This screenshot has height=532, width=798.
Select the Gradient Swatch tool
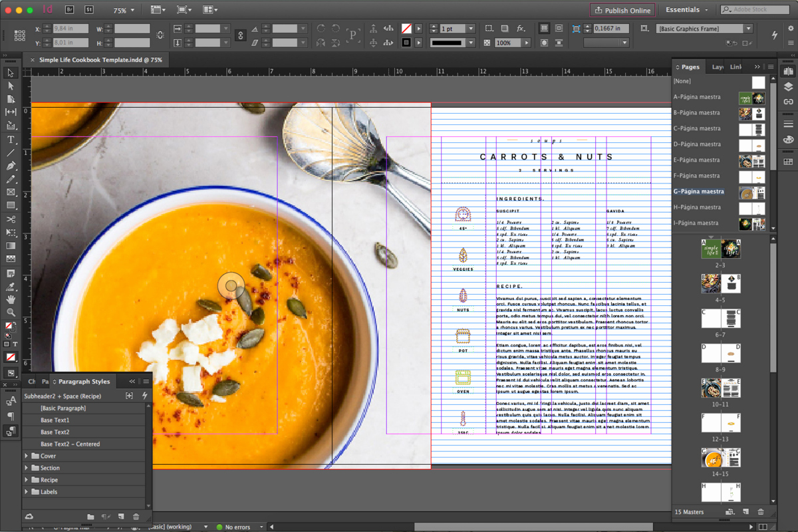coord(11,246)
